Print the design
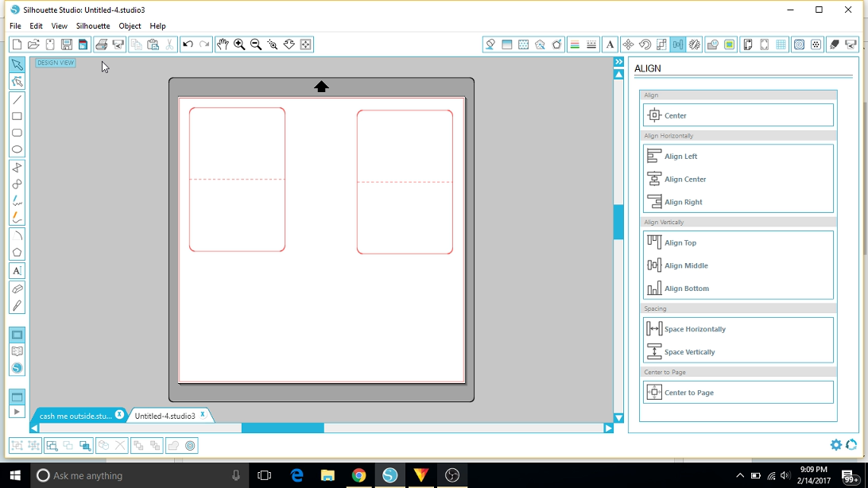This screenshot has height=488, width=868. tap(101, 45)
